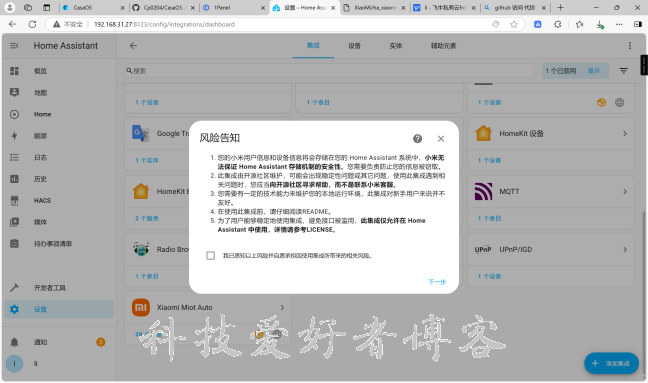Open 日志 logbook in sidebar
The image size is (648, 383).
[59, 157]
